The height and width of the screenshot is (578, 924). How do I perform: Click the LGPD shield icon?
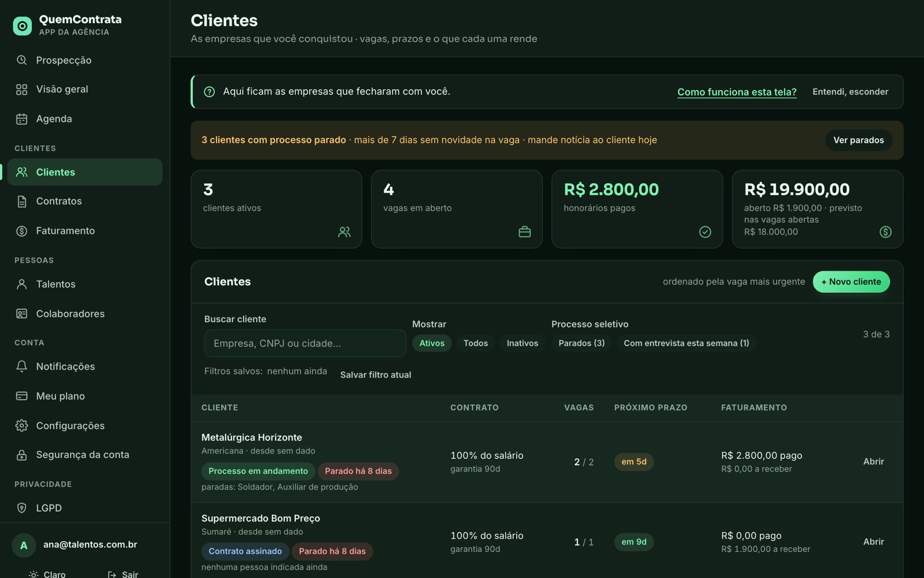[22, 508]
